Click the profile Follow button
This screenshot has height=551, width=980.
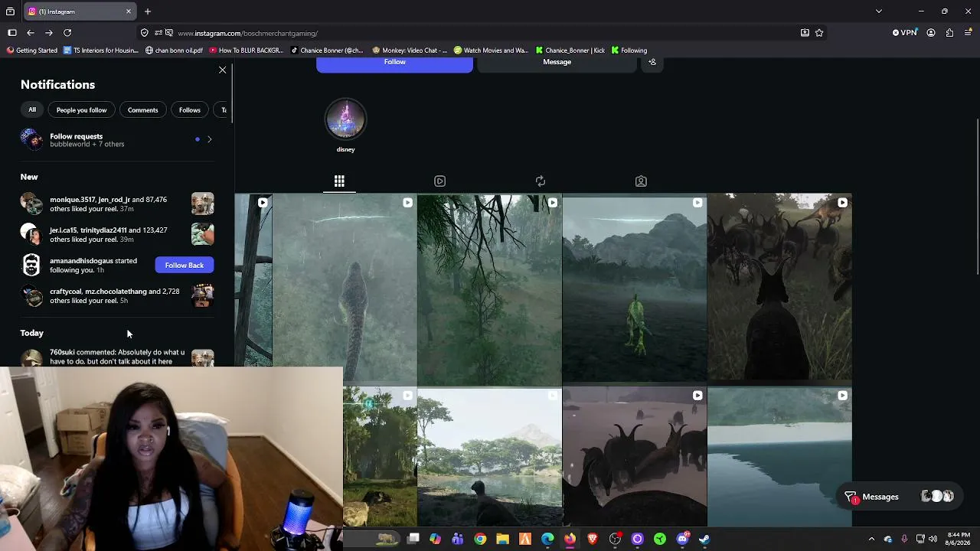coord(394,63)
